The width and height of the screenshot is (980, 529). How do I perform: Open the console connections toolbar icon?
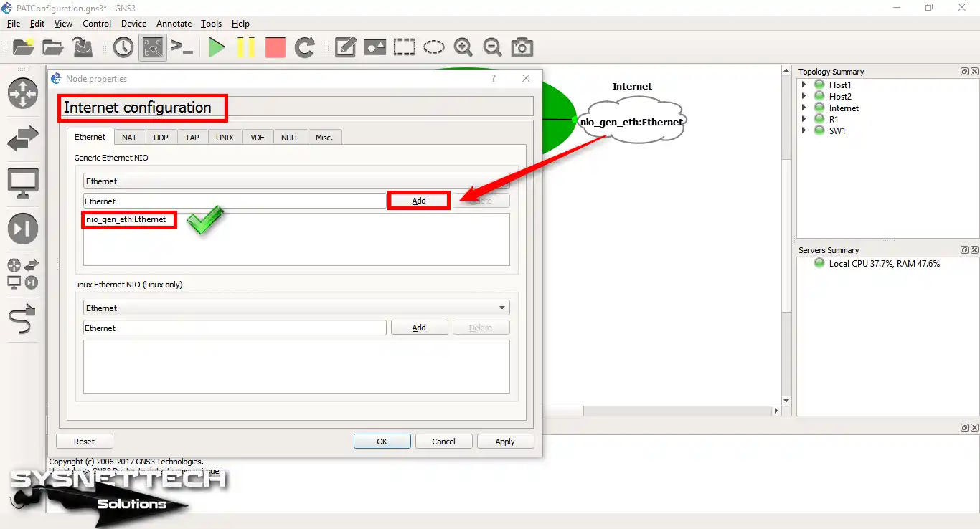[182, 47]
